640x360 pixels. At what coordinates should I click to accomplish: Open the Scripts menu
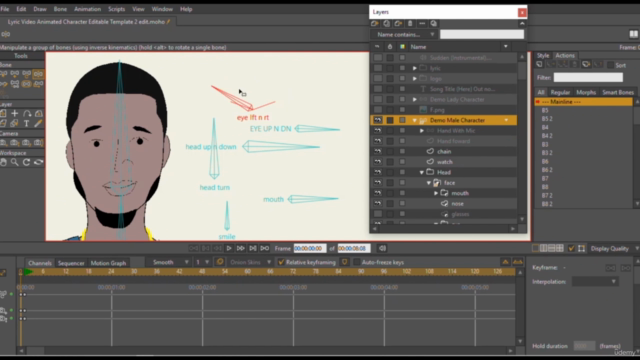pyautogui.click(x=116, y=9)
